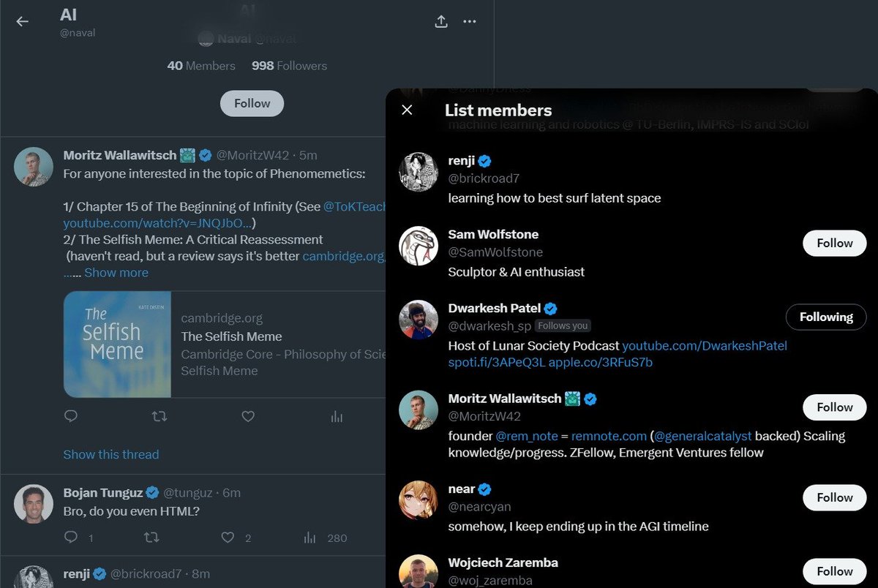This screenshot has height=588, width=878.
Task: Click near's verified badge
Action: pyautogui.click(x=484, y=489)
